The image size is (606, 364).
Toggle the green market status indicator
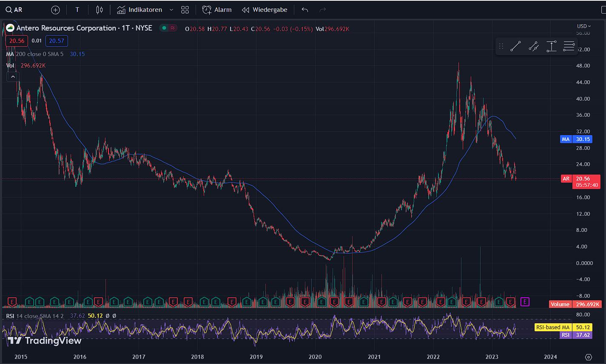click(x=164, y=28)
